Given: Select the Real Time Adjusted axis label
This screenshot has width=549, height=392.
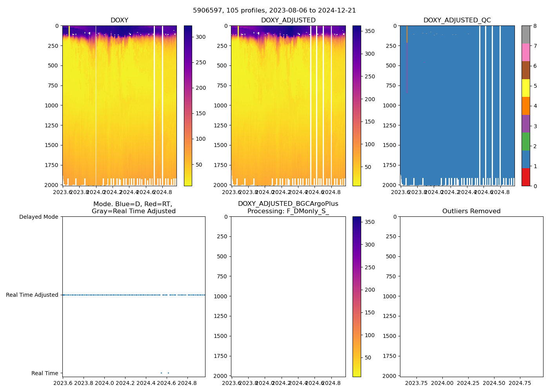Looking at the screenshot, I should coord(32,295).
